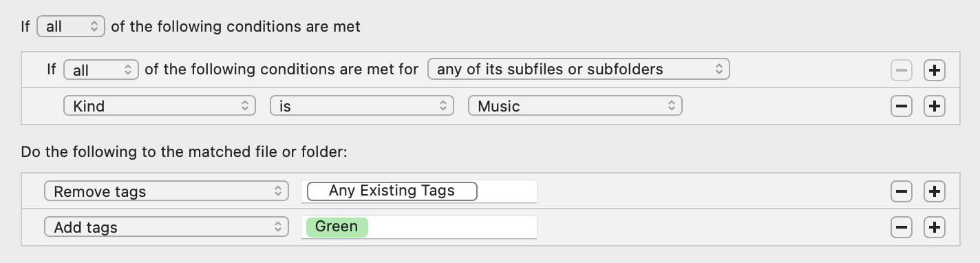The height and width of the screenshot is (263, 980).
Task: Open the top-level "all" conditions dropdown
Action: tap(71, 27)
